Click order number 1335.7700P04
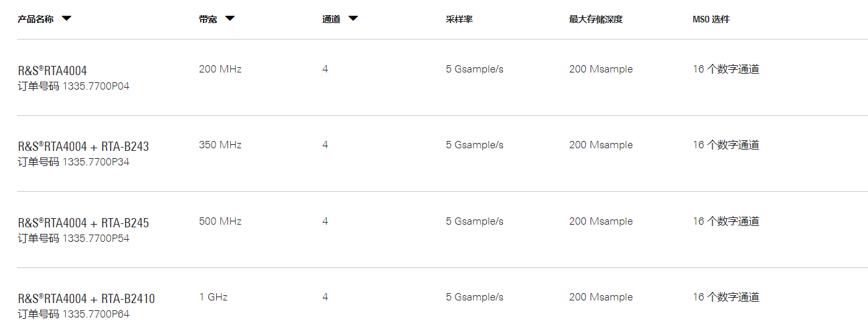Viewport: 868px width, 336px height. click(x=96, y=86)
